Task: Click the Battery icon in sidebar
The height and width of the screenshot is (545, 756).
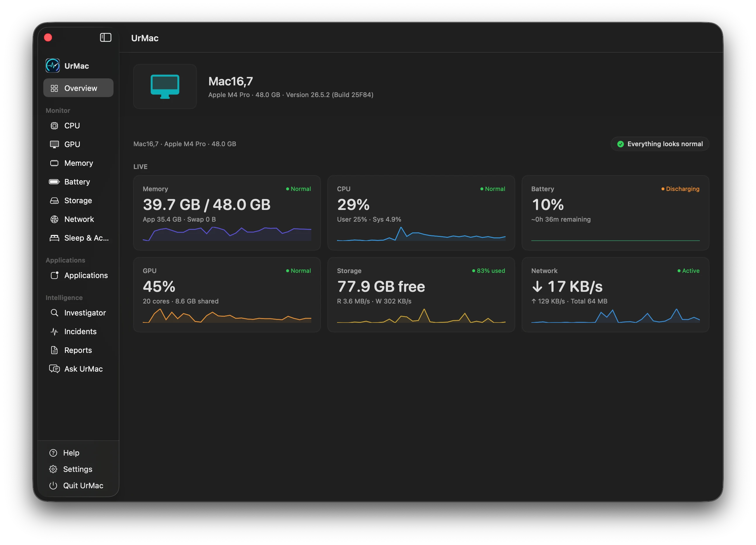Action: [54, 182]
